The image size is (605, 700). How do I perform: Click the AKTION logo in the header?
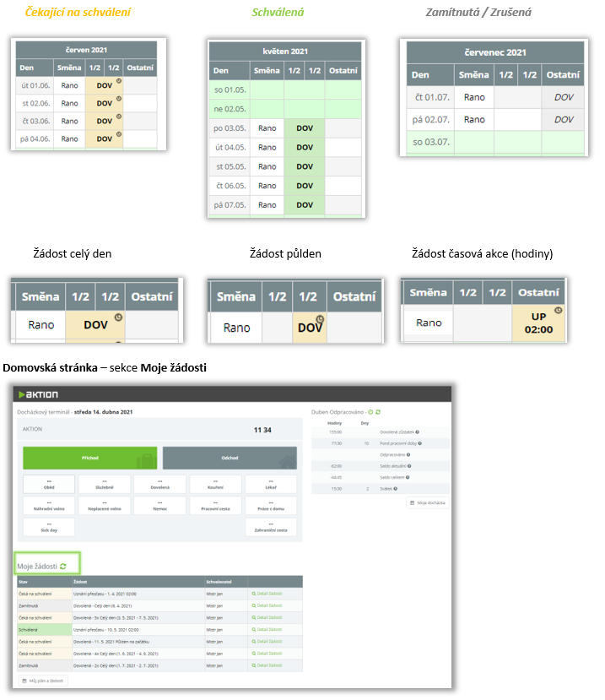tap(42, 394)
